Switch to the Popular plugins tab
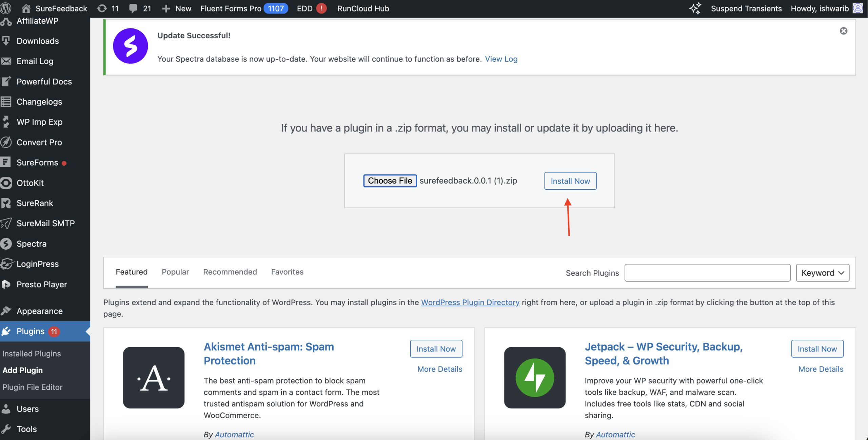The height and width of the screenshot is (440, 868). pyautogui.click(x=175, y=272)
